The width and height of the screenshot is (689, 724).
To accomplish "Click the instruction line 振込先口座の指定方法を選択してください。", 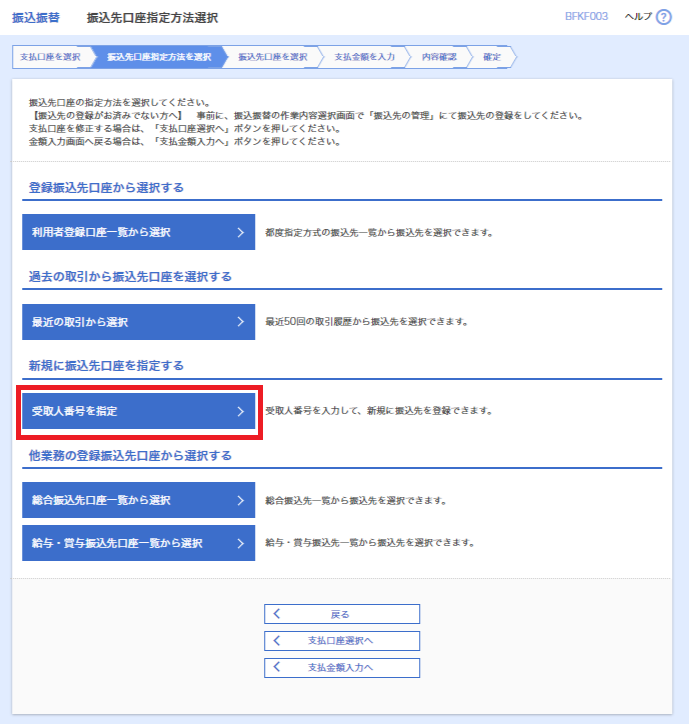I will pos(120,103).
